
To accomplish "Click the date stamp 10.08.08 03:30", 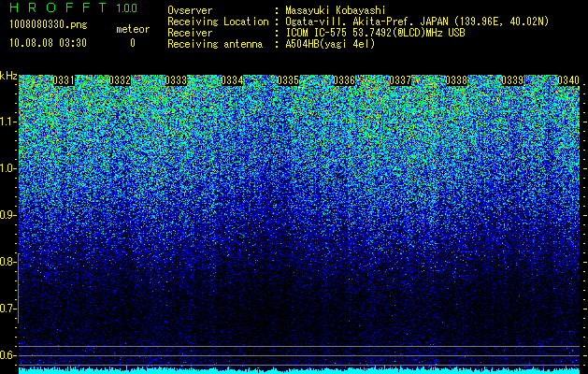I will (48, 43).
